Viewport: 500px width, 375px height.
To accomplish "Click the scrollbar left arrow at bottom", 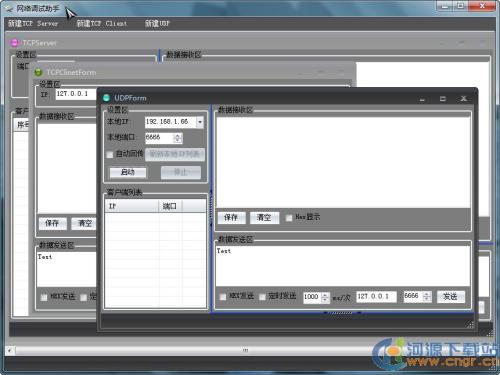I will pos(10,350).
